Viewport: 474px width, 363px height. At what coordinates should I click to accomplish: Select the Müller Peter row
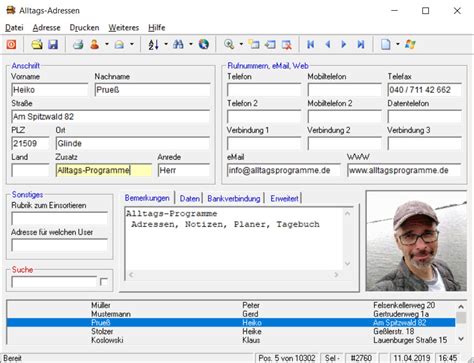(231, 305)
